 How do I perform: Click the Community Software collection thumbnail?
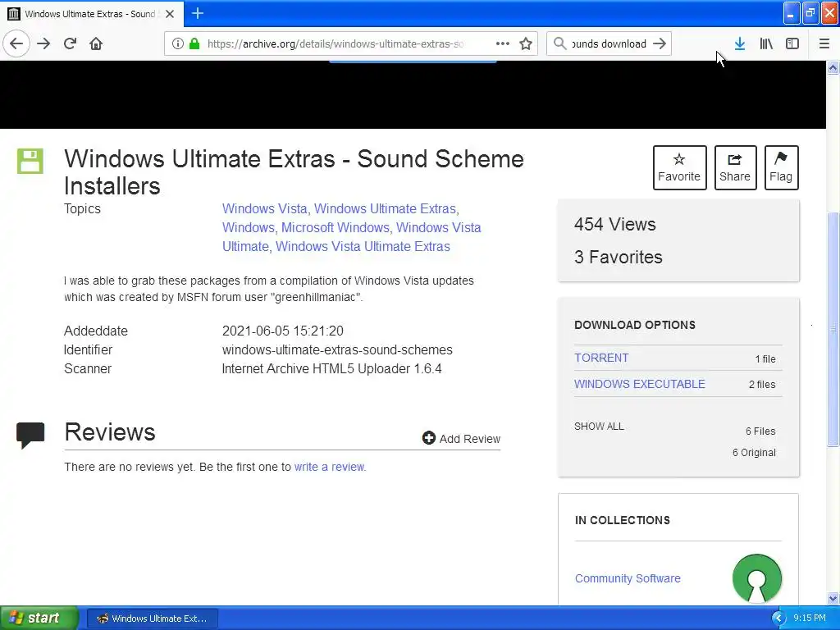point(756,578)
